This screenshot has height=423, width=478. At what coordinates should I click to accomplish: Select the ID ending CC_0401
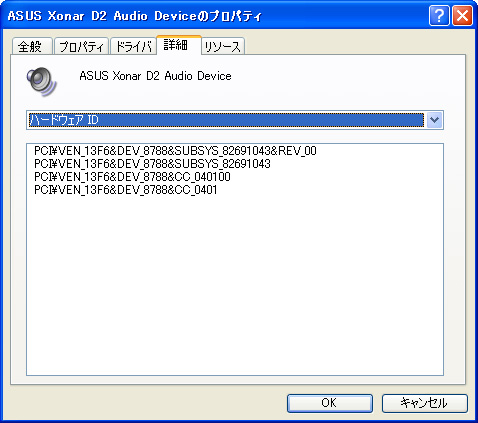tap(125, 190)
